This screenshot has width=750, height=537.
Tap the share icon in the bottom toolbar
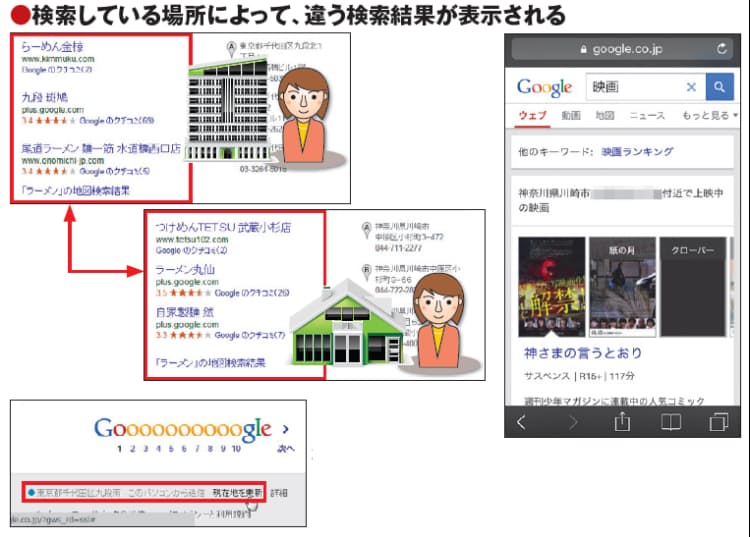(x=622, y=421)
